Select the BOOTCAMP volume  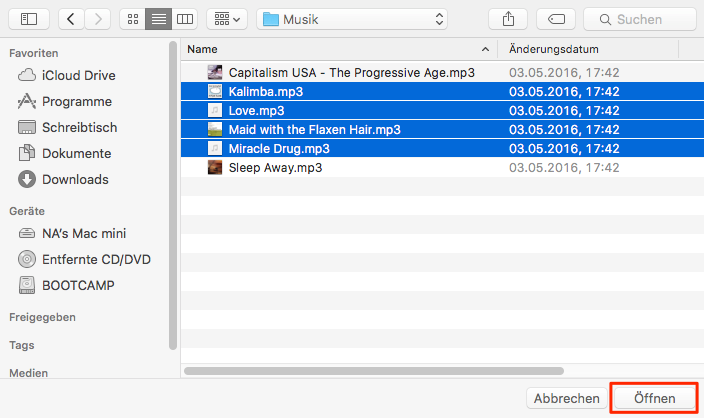78,286
